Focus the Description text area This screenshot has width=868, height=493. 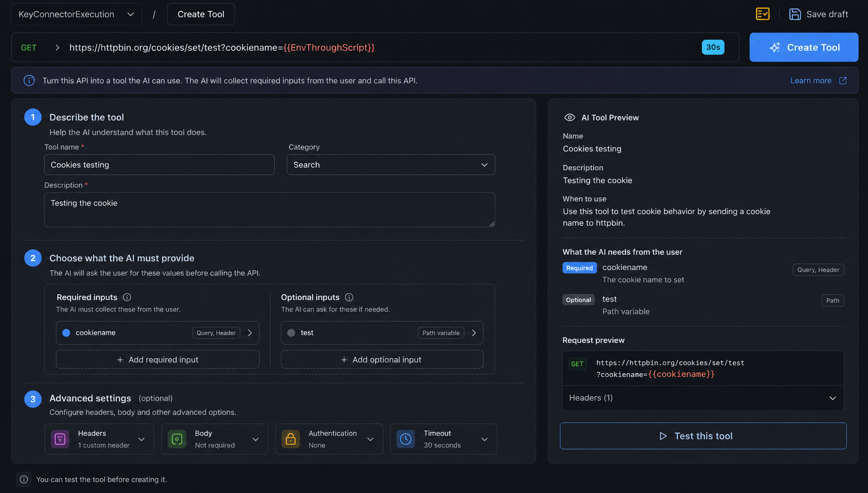pyautogui.click(x=270, y=210)
